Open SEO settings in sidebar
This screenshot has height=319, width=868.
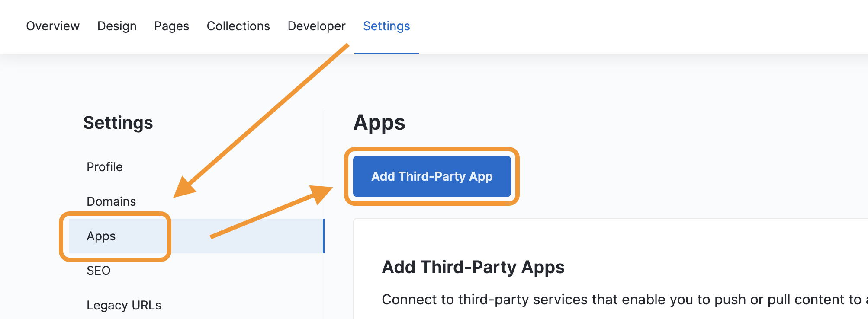point(99,271)
